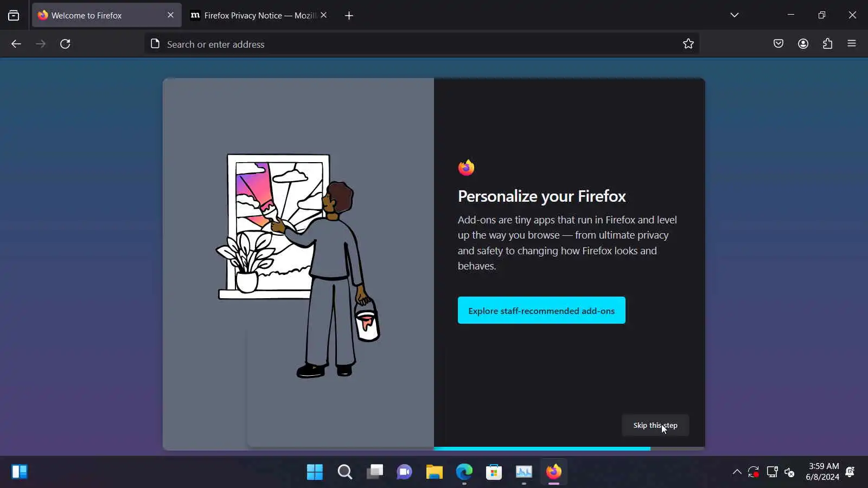Click the sync status tray icon

click(754, 472)
